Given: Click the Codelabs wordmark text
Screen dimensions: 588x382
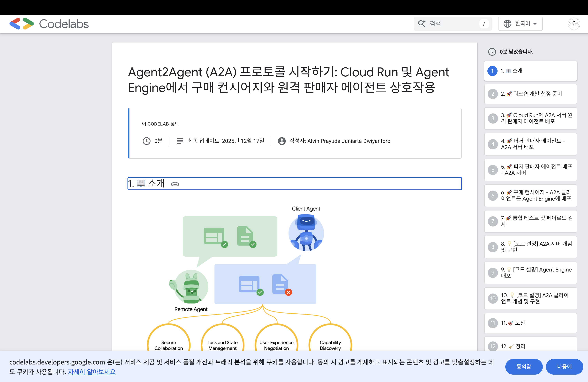Looking at the screenshot, I should (x=64, y=24).
